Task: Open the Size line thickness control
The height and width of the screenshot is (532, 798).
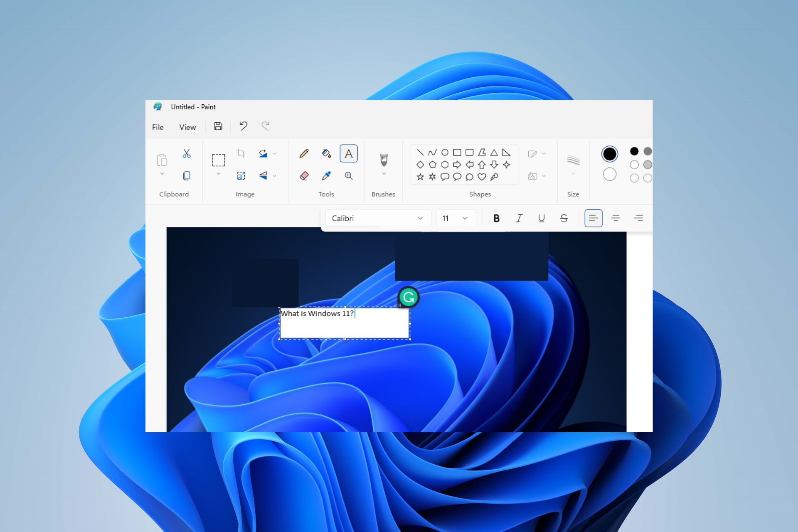Action: (573, 164)
